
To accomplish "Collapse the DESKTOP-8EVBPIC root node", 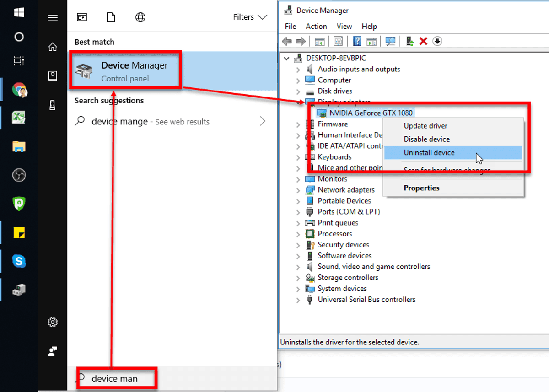I will tap(287, 58).
